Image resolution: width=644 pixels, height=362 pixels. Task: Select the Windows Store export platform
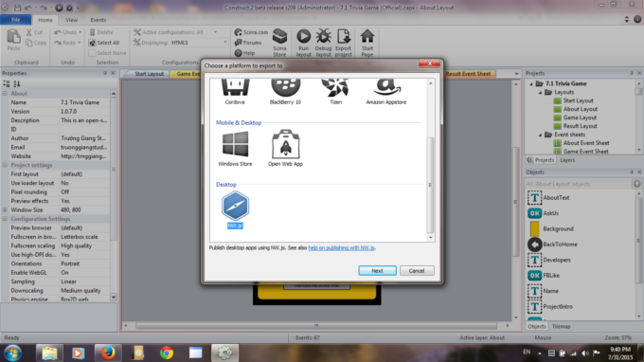point(235,149)
